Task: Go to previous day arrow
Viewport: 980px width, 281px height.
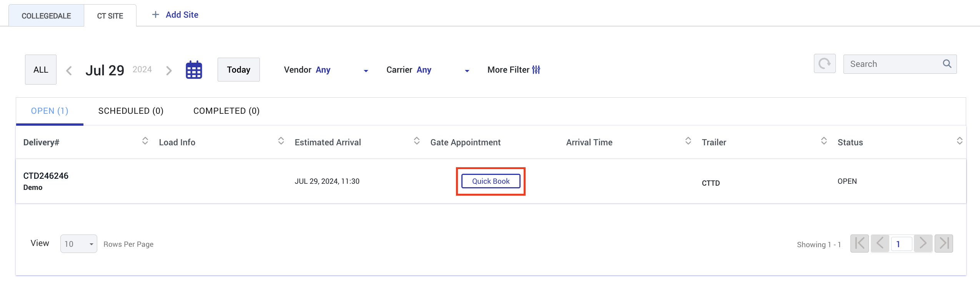Action: (x=69, y=70)
